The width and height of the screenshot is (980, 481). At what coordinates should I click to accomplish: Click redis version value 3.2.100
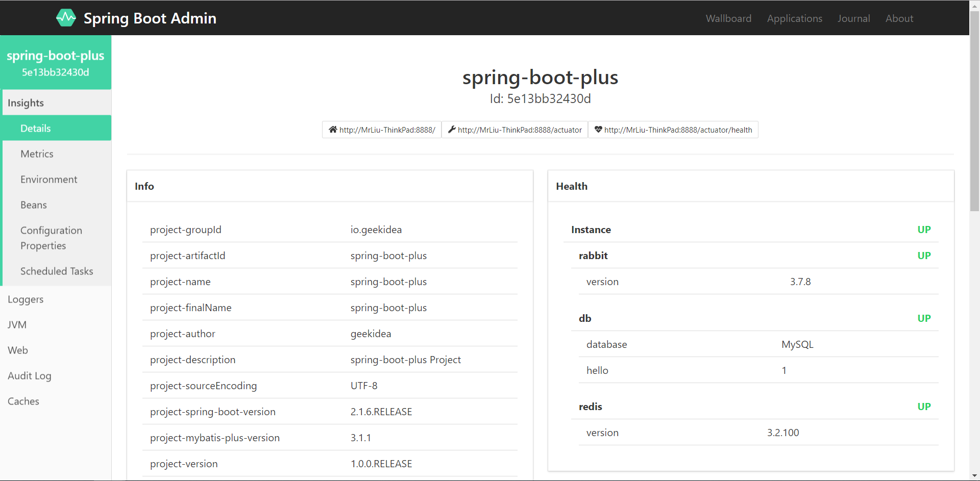(783, 433)
